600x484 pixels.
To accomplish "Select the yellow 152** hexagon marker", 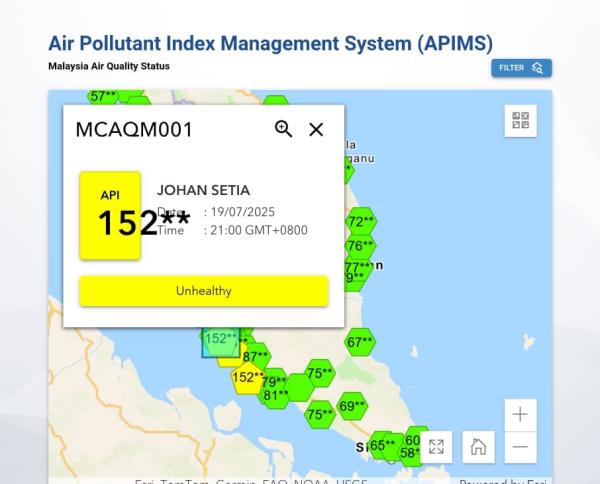I will pos(247,378).
